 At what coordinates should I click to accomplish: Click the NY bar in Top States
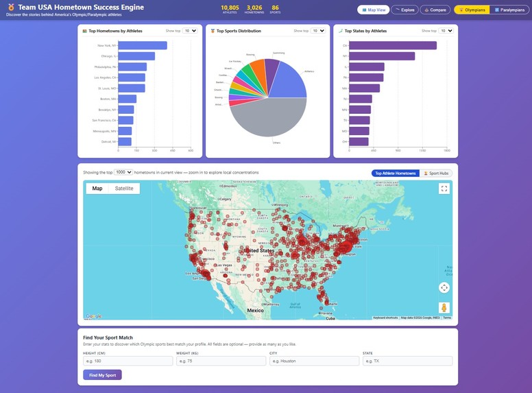(382, 56)
